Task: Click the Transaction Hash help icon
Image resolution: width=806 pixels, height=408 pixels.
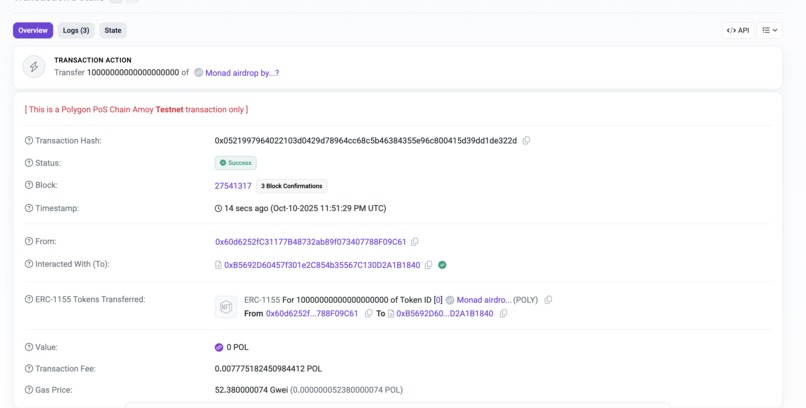Action: tap(29, 141)
